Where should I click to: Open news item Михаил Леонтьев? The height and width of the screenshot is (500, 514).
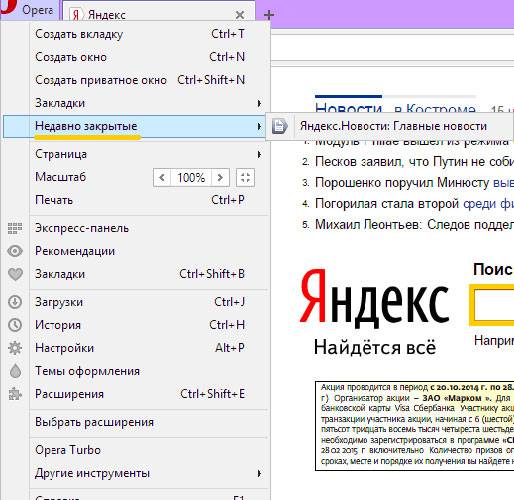pyautogui.click(x=414, y=225)
